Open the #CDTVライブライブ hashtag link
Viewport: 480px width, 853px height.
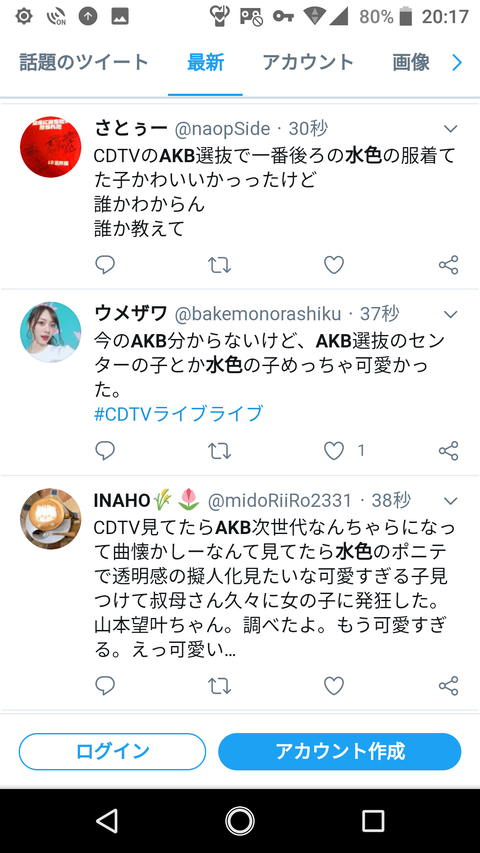[x=179, y=413]
